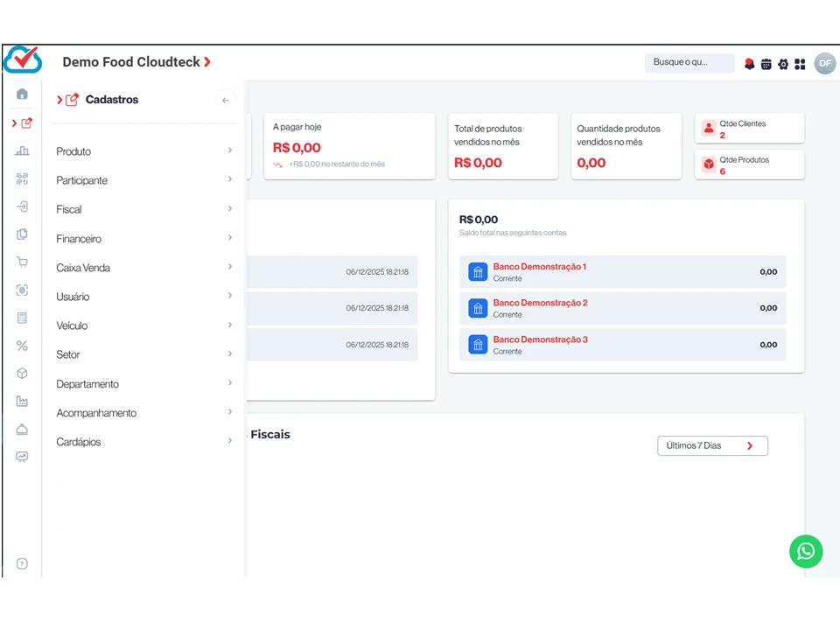Open the help question mark icon
Screen dimensions: 840x630
pyautogui.click(x=22, y=563)
